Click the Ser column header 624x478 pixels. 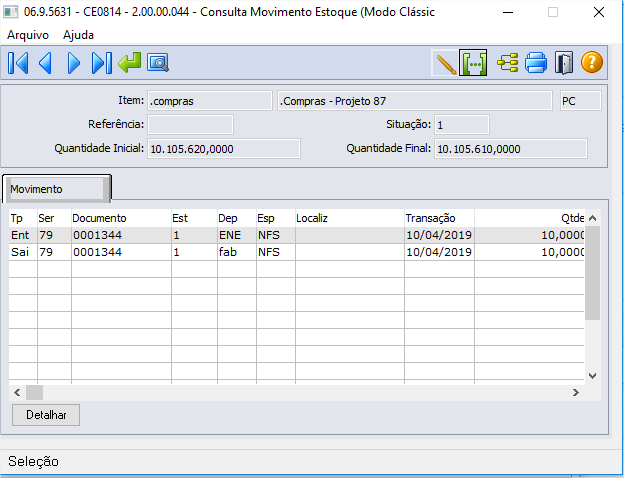(x=54, y=218)
